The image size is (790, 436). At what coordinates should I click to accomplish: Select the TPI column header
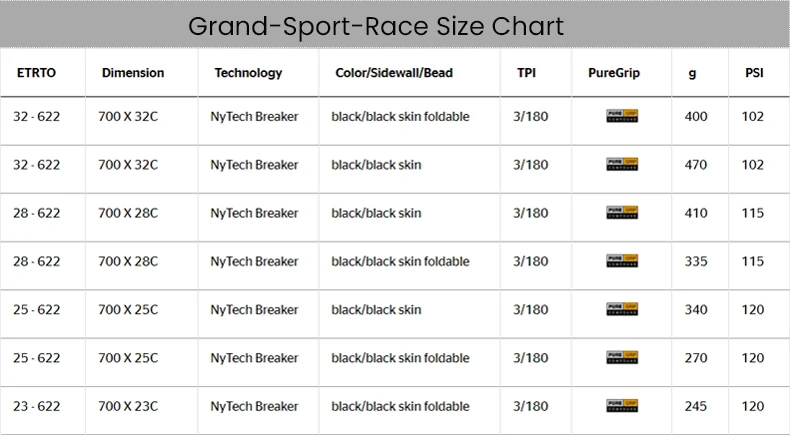tap(526, 73)
